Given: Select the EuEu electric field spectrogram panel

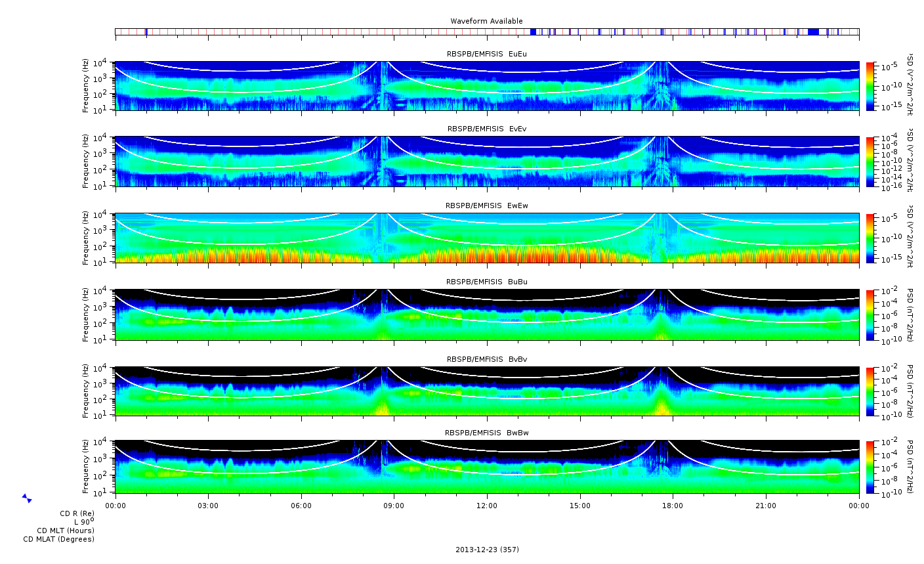Looking at the screenshot, I should (486, 86).
